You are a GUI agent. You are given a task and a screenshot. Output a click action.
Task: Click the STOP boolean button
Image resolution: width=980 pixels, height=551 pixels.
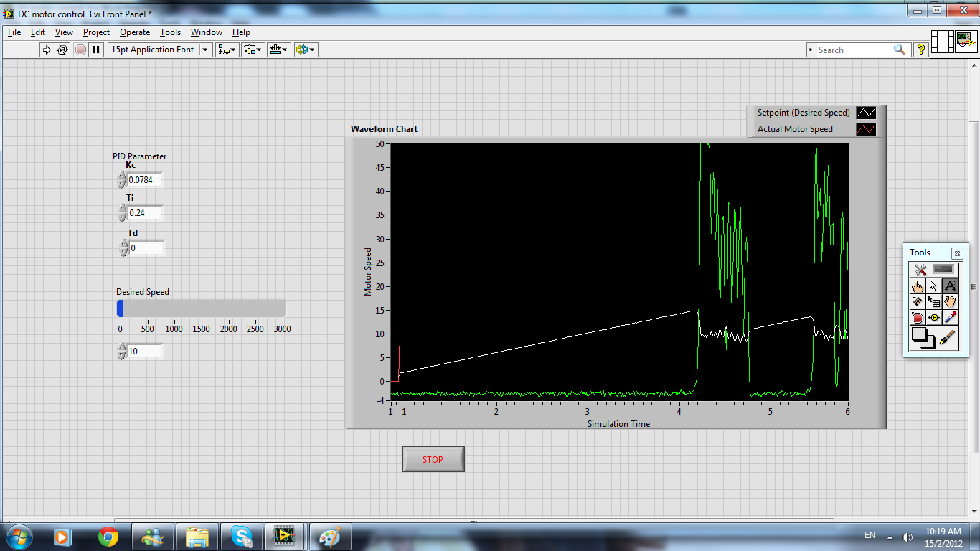(433, 459)
